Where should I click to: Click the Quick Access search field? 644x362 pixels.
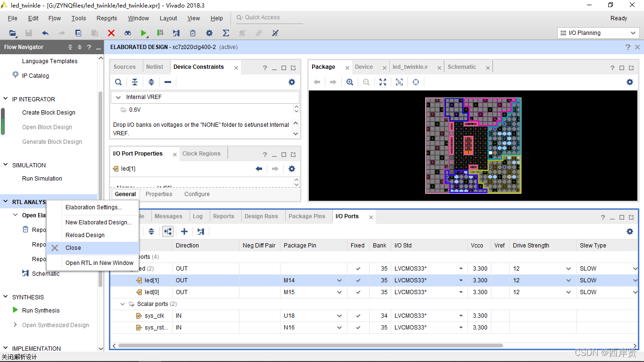pyautogui.click(x=269, y=17)
